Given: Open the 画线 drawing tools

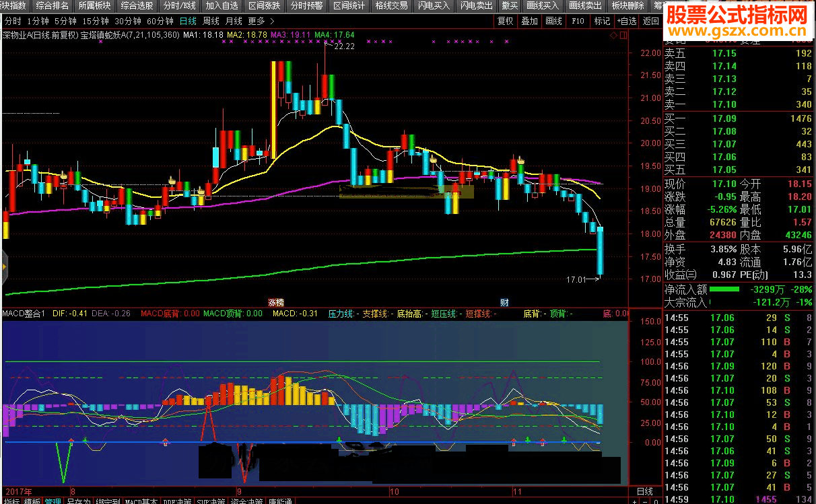Looking at the screenshot, I should click(554, 21).
